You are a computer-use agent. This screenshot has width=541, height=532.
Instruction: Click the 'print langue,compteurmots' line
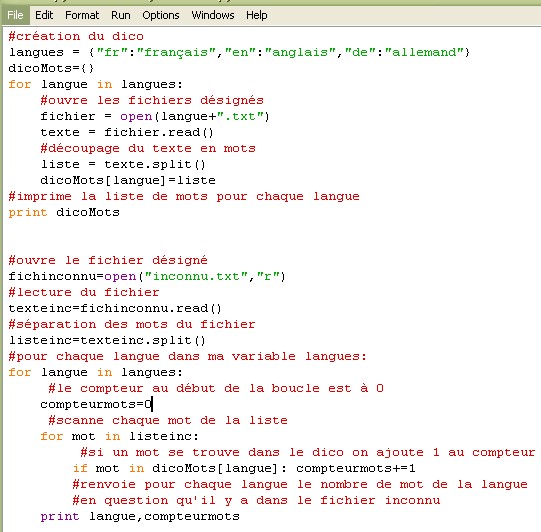pos(140,516)
